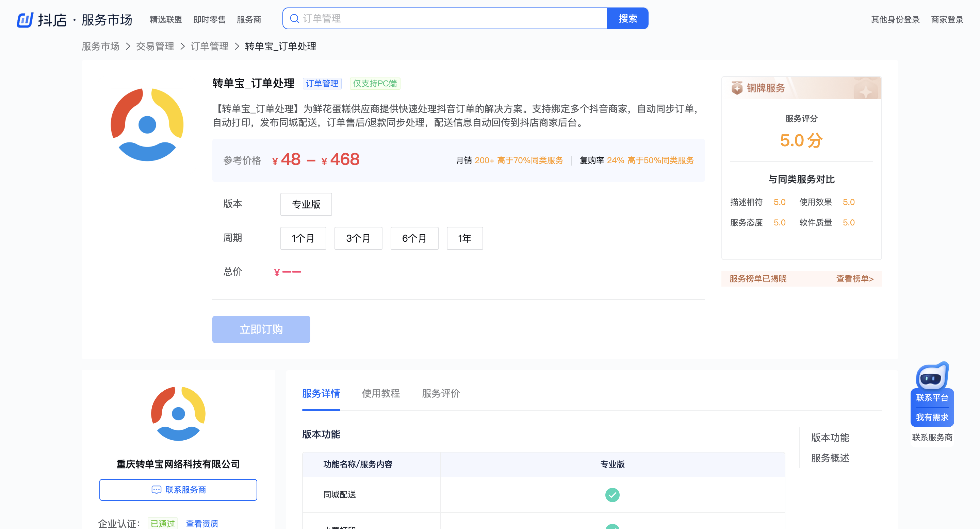Click the Doudian logo icon

click(25, 19)
